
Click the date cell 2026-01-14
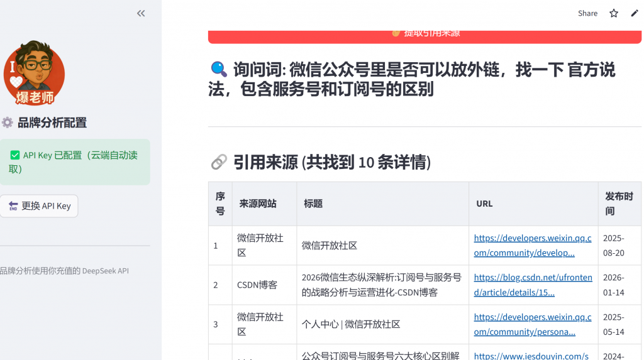[x=619, y=285]
